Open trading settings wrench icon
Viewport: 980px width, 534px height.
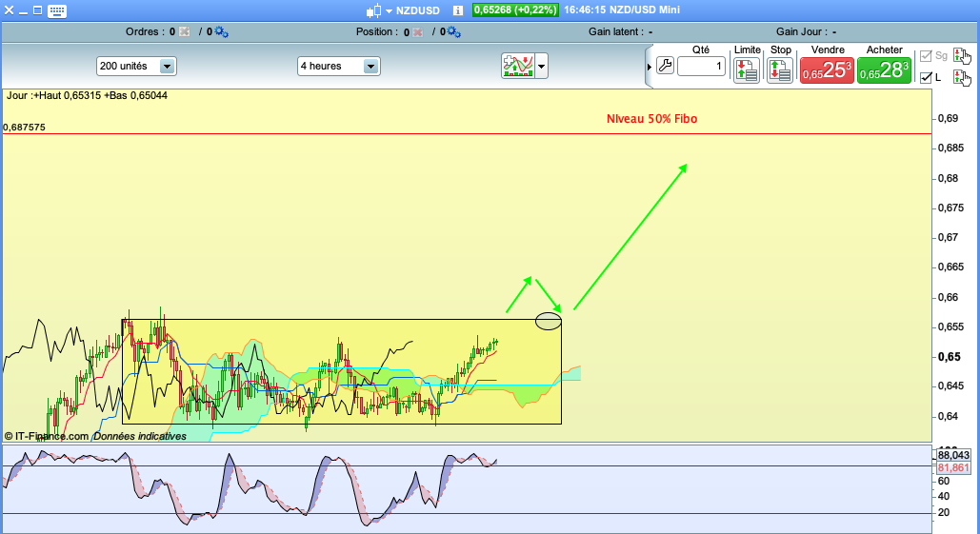pyautogui.click(x=665, y=67)
